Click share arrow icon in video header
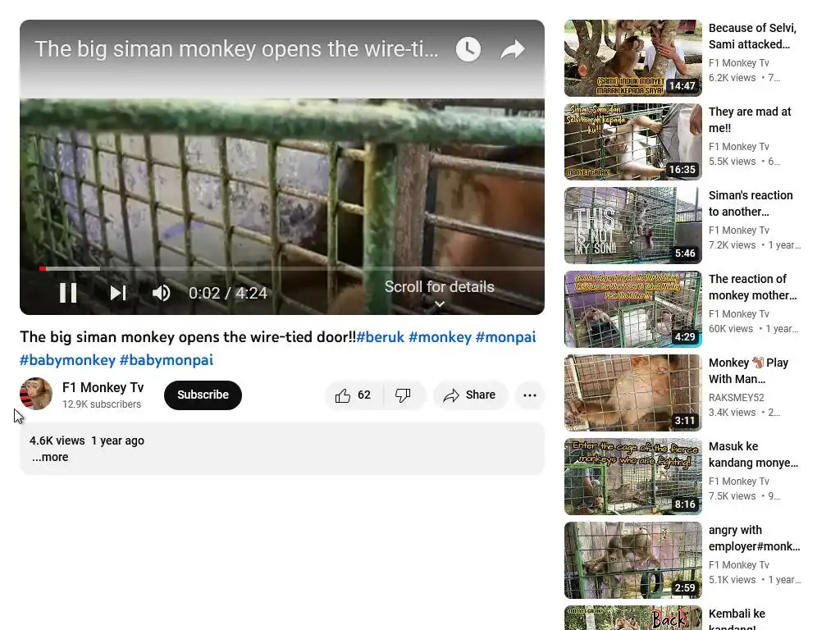Screen dimensions: 840x630 coord(513,49)
